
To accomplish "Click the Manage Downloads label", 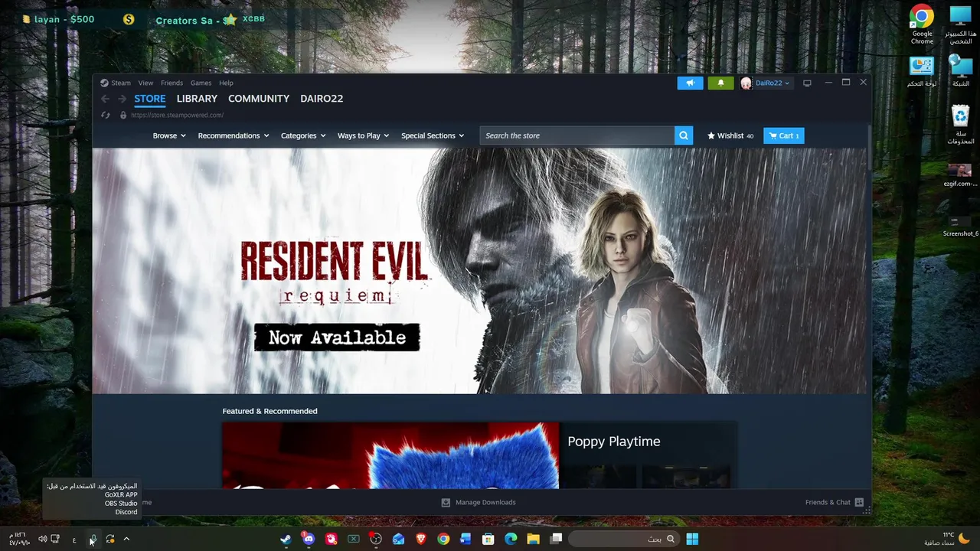I will tap(485, 503).
